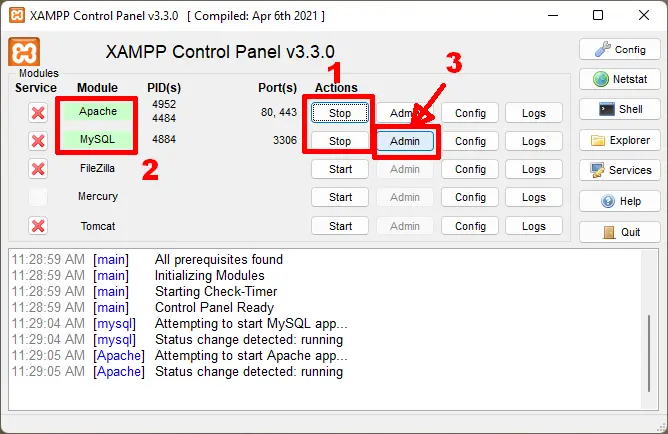The image size is (668, 434).
Task: Click the window resize grip in the corner
Action: coord(662,427)
